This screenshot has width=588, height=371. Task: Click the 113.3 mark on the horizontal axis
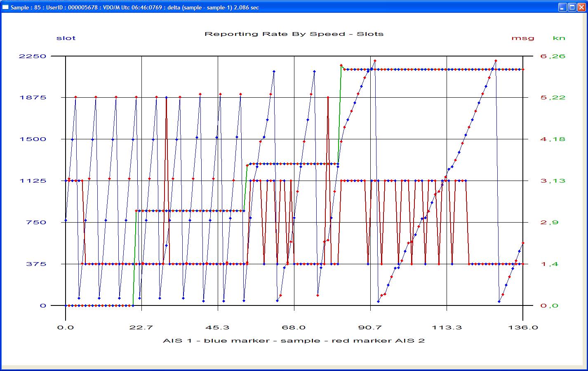tap(447, 327)
